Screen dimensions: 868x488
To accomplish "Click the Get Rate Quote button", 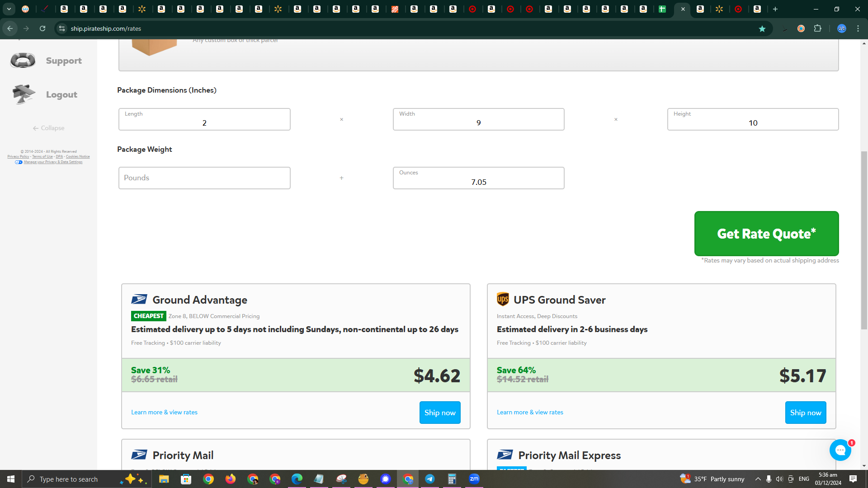I will pos(766,234).
